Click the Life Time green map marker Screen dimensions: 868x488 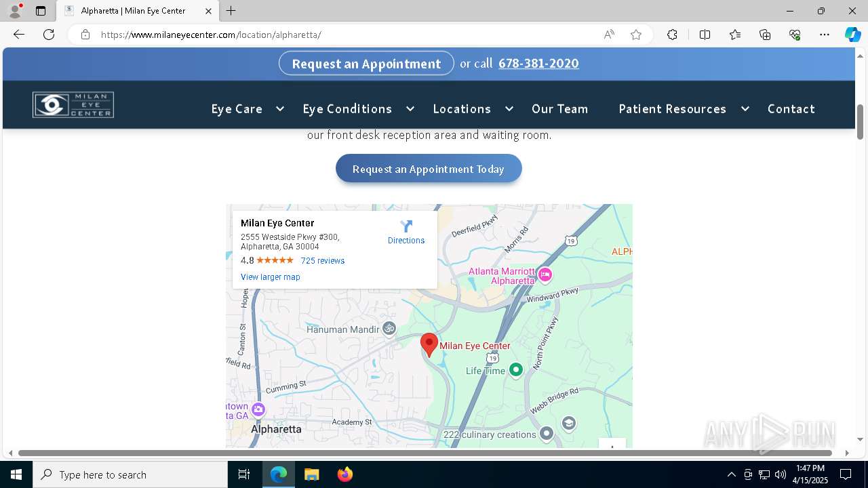click(x=516, y=369)
